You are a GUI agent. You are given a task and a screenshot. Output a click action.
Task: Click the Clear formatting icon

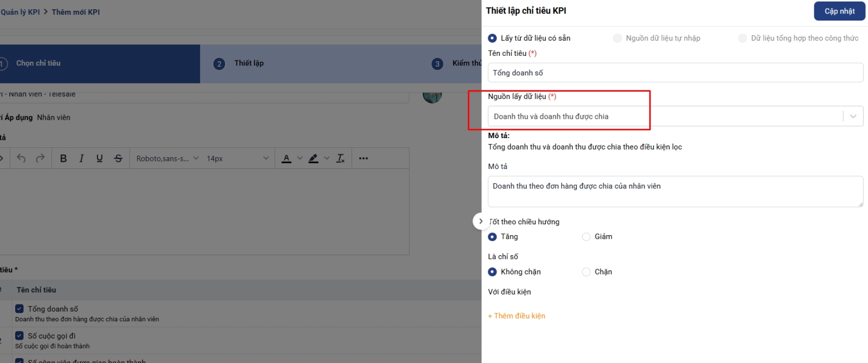click(x=340, y=158)
